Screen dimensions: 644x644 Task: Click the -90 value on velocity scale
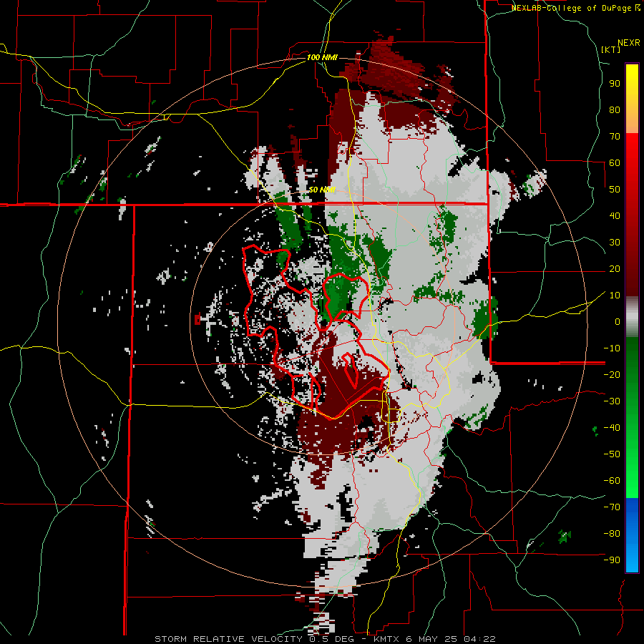point(612,560)
